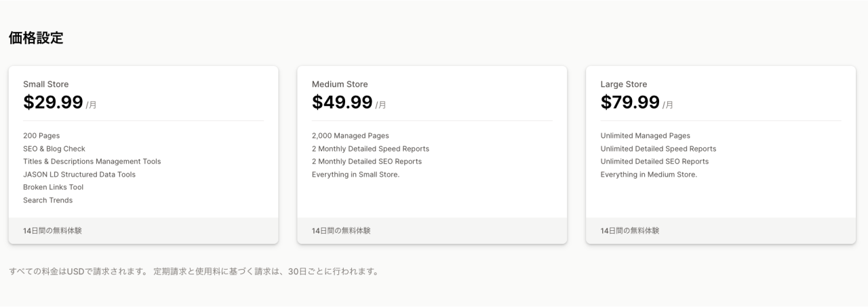The width and height of the screenshot is (868, 307).
Task: Click the Large Store 14日間の無料体験 footer
Action: [x=630, y=231]
